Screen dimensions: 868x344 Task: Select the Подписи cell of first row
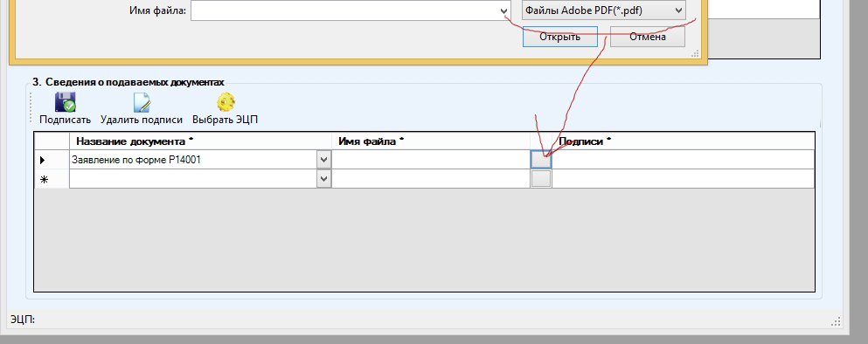[683, 160]
